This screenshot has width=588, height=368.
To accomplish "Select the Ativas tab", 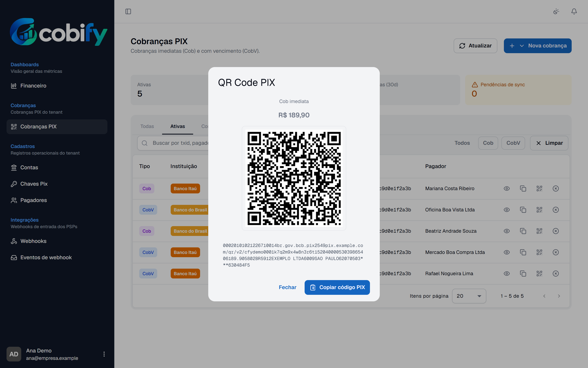I will 178,126.
